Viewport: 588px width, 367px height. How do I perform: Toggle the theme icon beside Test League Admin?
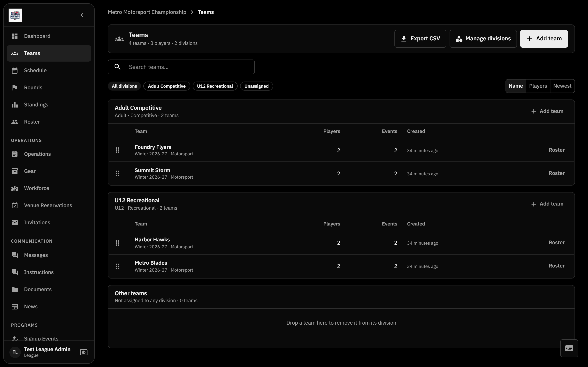tap(84, 352)
